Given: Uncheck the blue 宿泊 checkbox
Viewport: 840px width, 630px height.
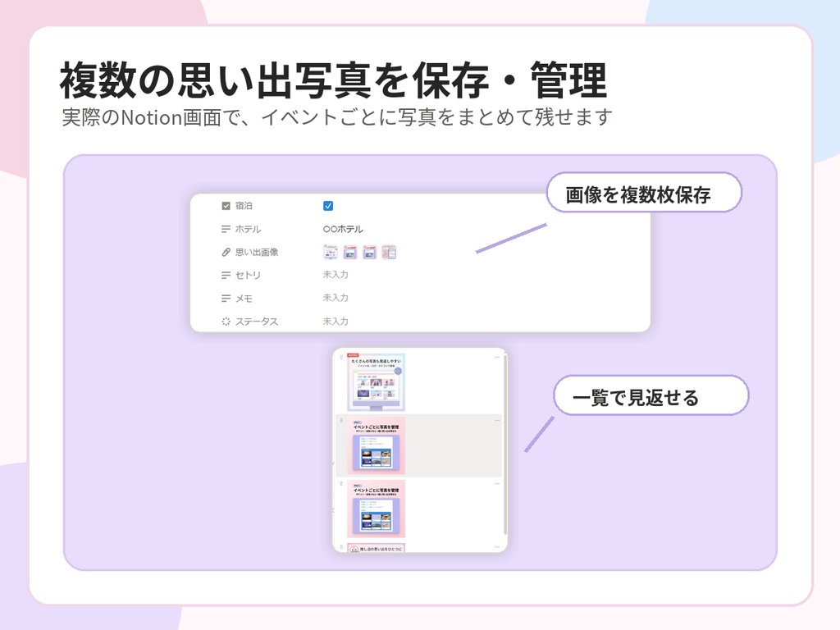Looking at the screenshot, I should pos(328,206).
